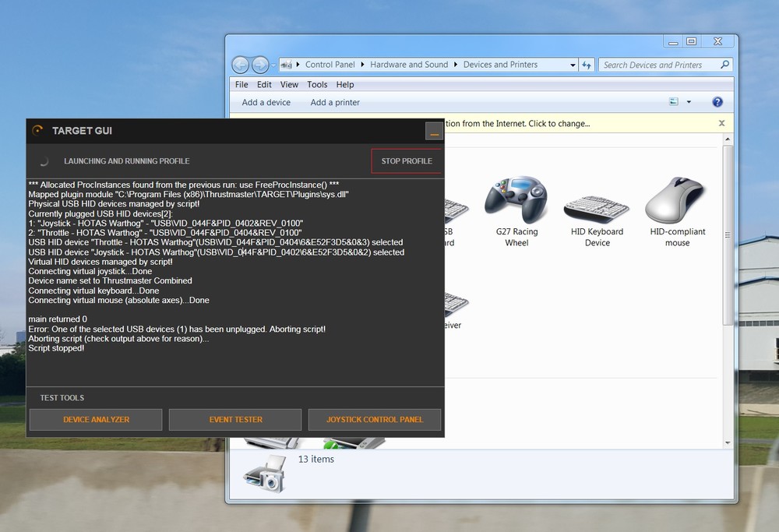779x532 pixels.
Task: Focus the Search Devices and Printers field
Action: click(x=666, y=65)
